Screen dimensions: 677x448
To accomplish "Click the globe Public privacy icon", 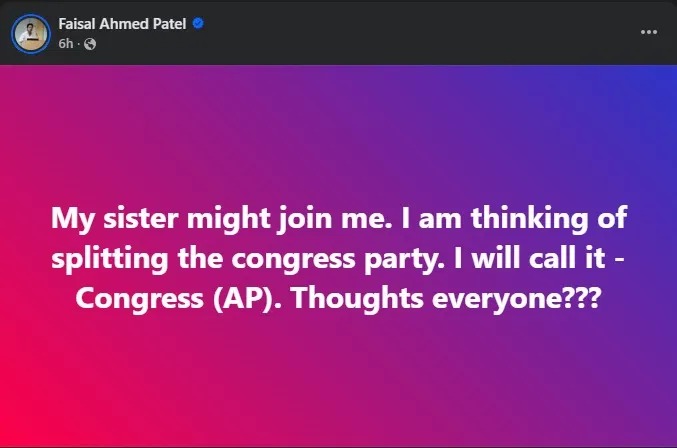I will (91, 44).
